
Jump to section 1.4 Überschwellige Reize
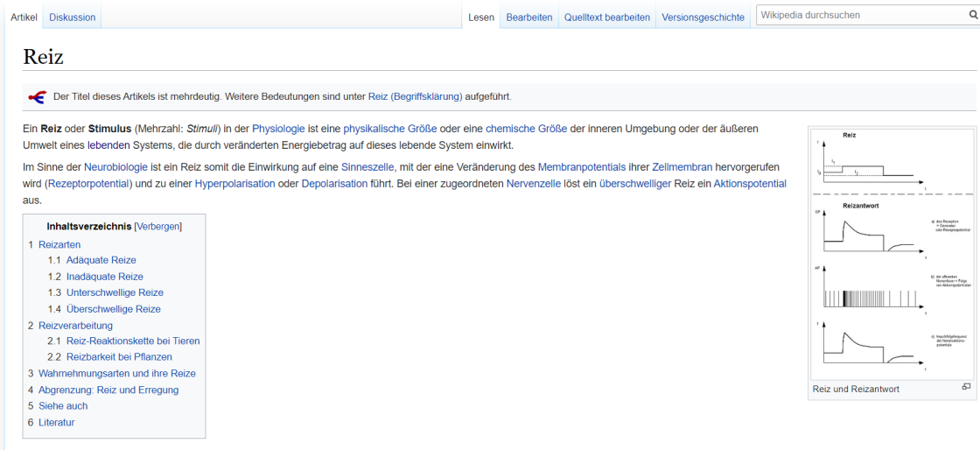pyautogui.click(x=113, y=309)
